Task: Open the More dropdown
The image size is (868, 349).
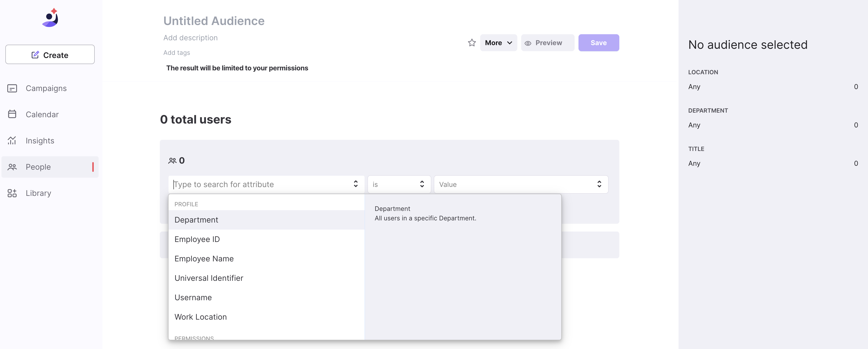Action: [498, 43]
